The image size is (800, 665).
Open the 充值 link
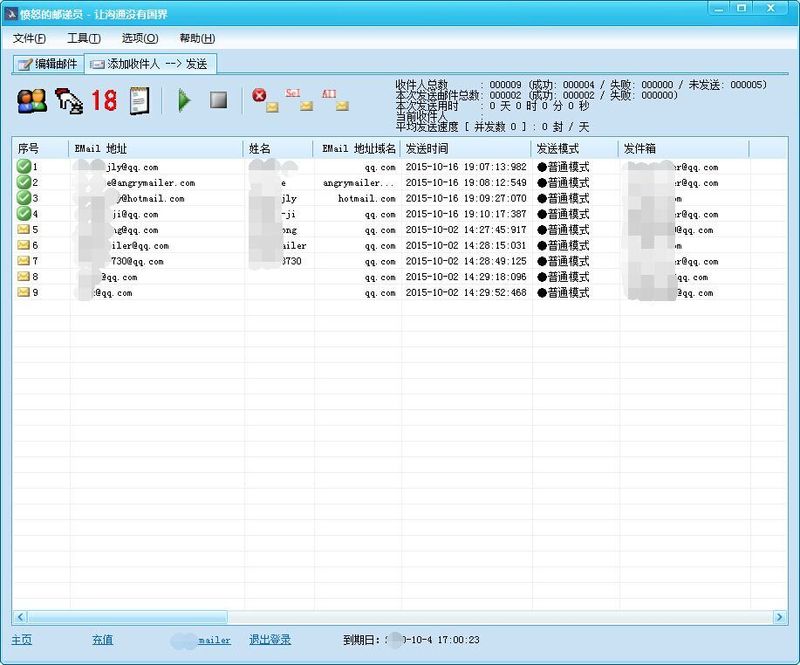click(102, 639)
